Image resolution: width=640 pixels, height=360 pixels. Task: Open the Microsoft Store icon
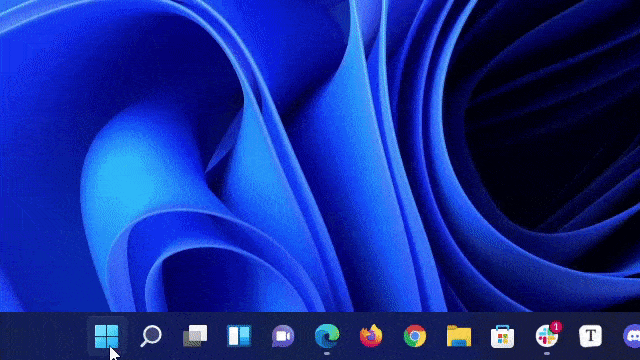tap(502, 336)
